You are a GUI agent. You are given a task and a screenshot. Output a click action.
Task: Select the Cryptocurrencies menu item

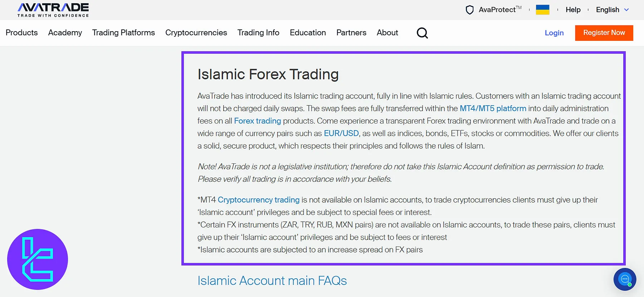pos(196,33)
